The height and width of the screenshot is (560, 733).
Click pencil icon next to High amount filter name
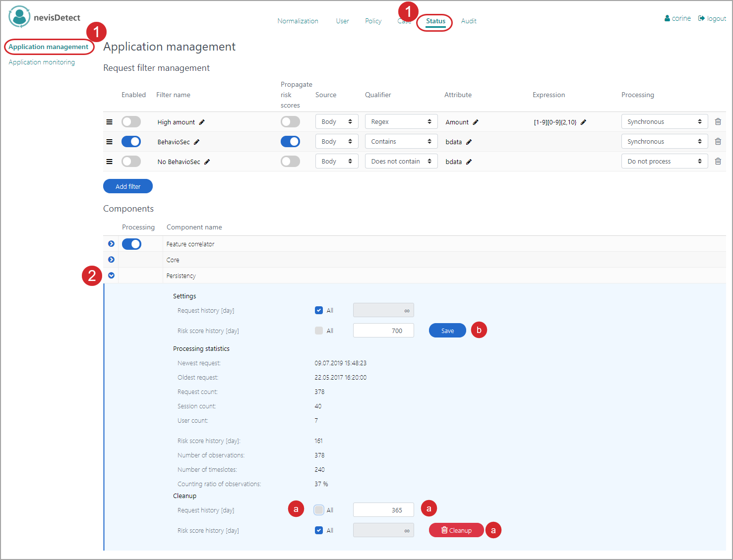pyautogui.click(x=202, y=122)
